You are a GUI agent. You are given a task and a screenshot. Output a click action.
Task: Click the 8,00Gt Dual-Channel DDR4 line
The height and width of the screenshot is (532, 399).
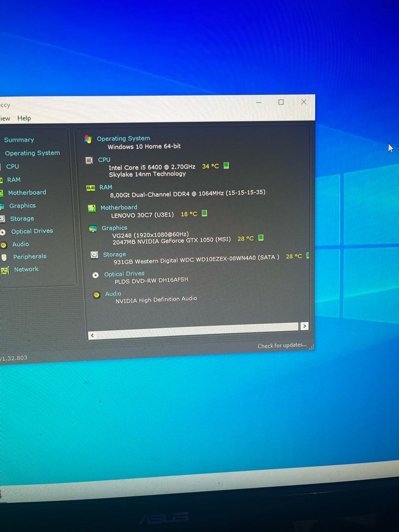pyautogui.click(x=188, y=194)
